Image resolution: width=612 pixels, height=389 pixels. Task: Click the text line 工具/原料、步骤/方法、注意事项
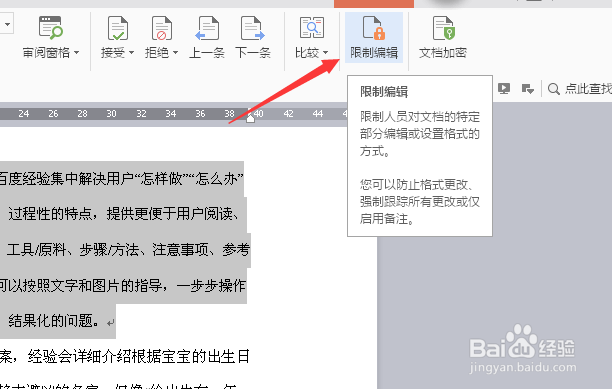tap(128, 250)
